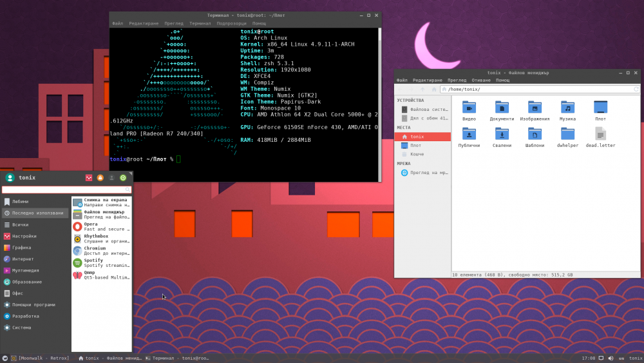Click the up-arrow parent folder icon
Screen dimensions: 644x363
[422, 89]
